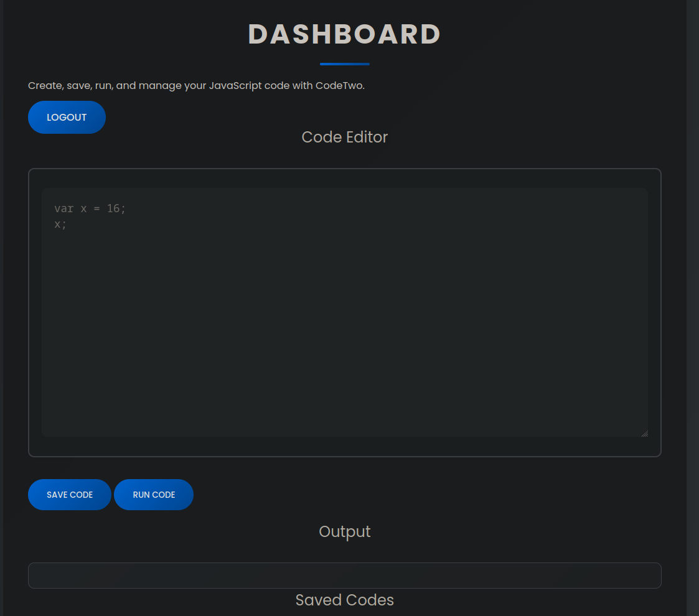Click the Output section heading
The height and width of the screenshot is (616, 699).
344,531
